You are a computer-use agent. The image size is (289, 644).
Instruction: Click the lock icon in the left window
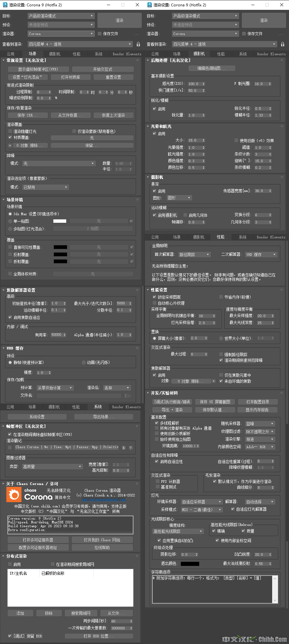(138, 44)
